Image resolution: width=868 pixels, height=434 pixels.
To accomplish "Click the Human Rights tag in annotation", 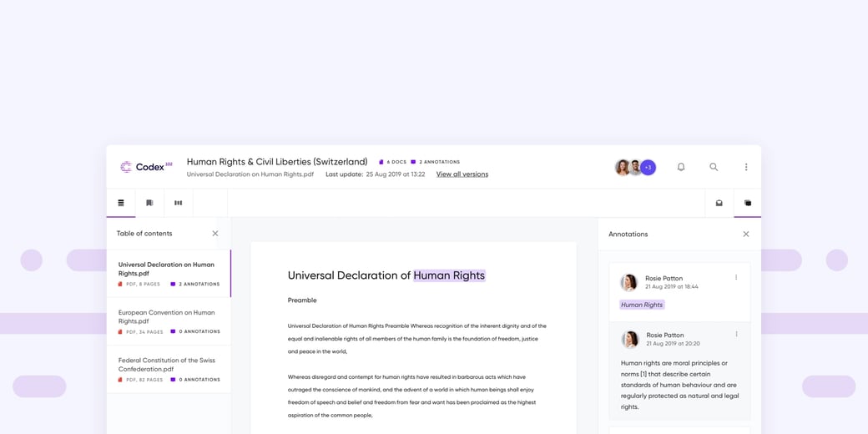I will pos(642,305).
